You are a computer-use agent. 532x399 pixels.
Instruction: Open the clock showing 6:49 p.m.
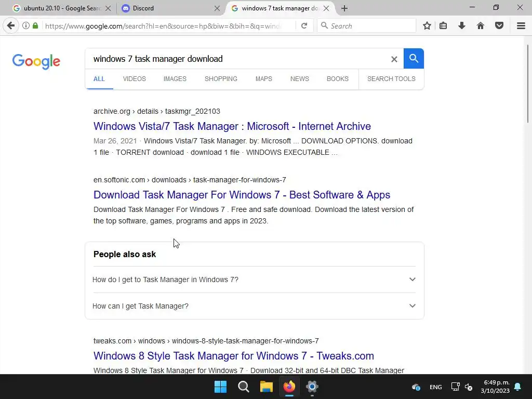495,387
